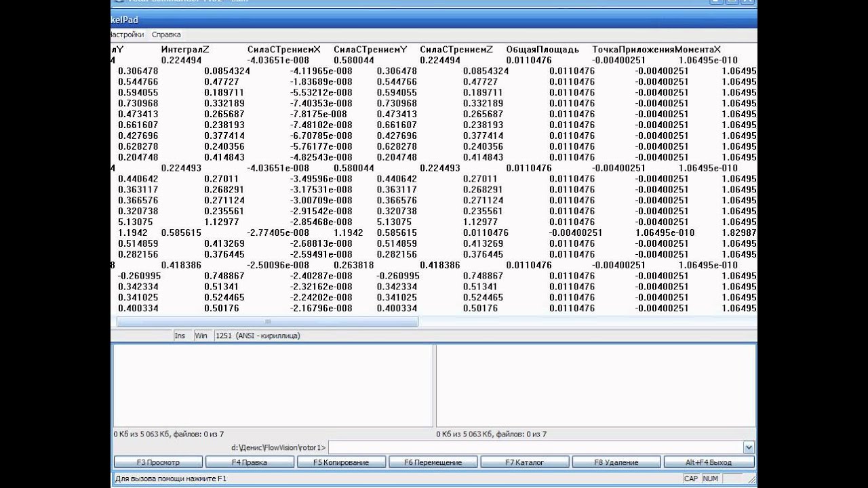
Task: Click the ТочкаПриложенияМоментаX column header
Action: [656, 49]
